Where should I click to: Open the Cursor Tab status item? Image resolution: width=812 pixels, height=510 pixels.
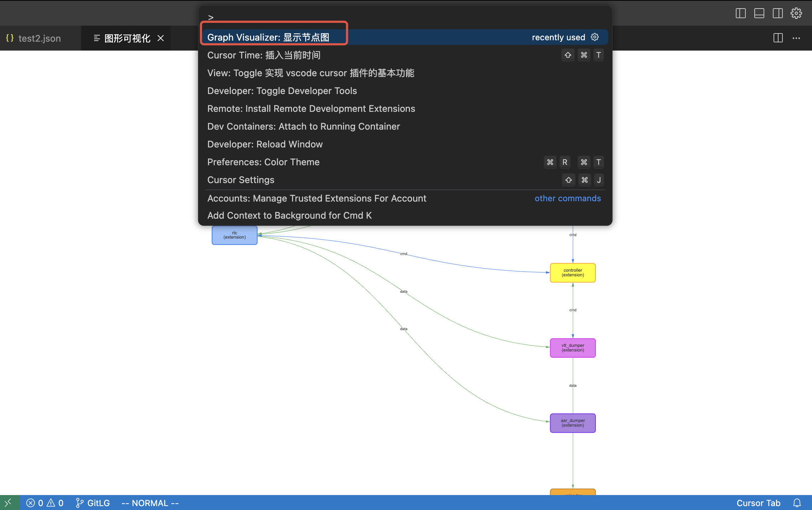(758, 503)
